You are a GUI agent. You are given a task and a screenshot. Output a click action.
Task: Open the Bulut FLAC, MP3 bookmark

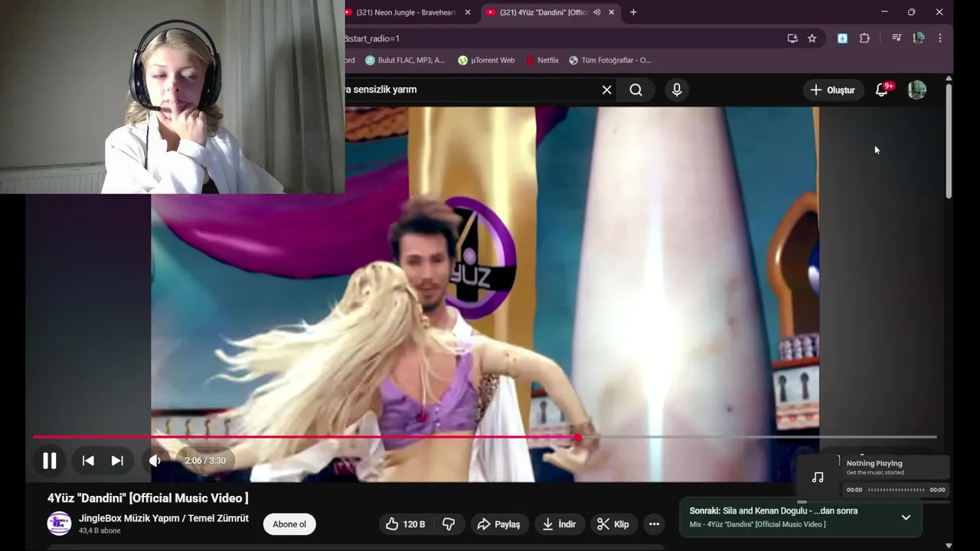click(405, 60)
